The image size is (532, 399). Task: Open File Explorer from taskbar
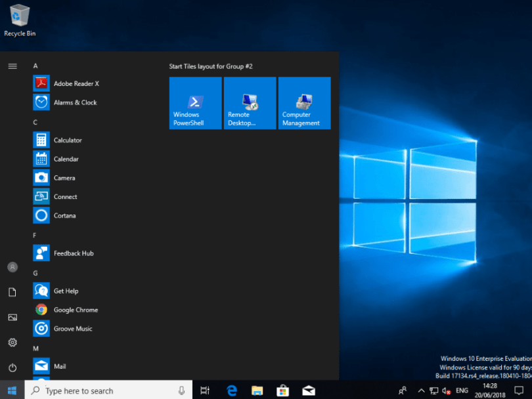click(257, 390)
